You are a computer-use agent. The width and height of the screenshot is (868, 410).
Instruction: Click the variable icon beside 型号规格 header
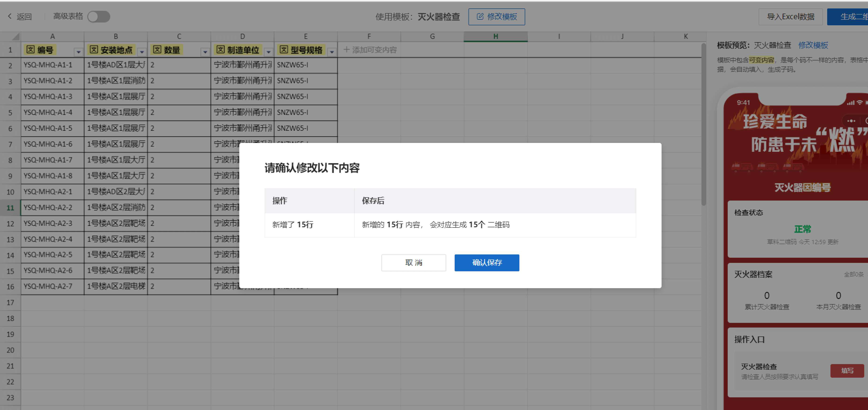click(x=284, y=50)
